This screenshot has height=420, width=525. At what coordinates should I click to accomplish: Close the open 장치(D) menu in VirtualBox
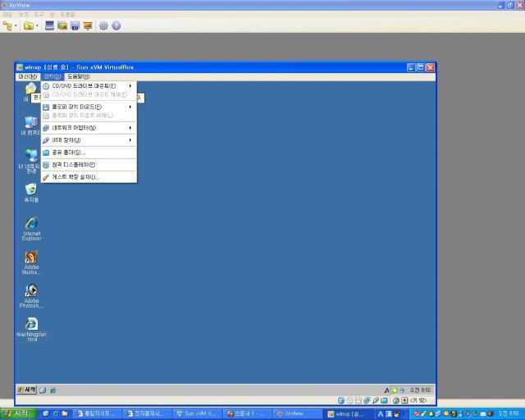[52, 76]
